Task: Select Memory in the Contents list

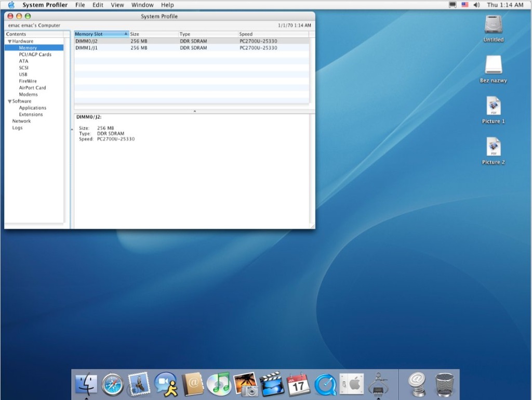Action: point(34,48)
